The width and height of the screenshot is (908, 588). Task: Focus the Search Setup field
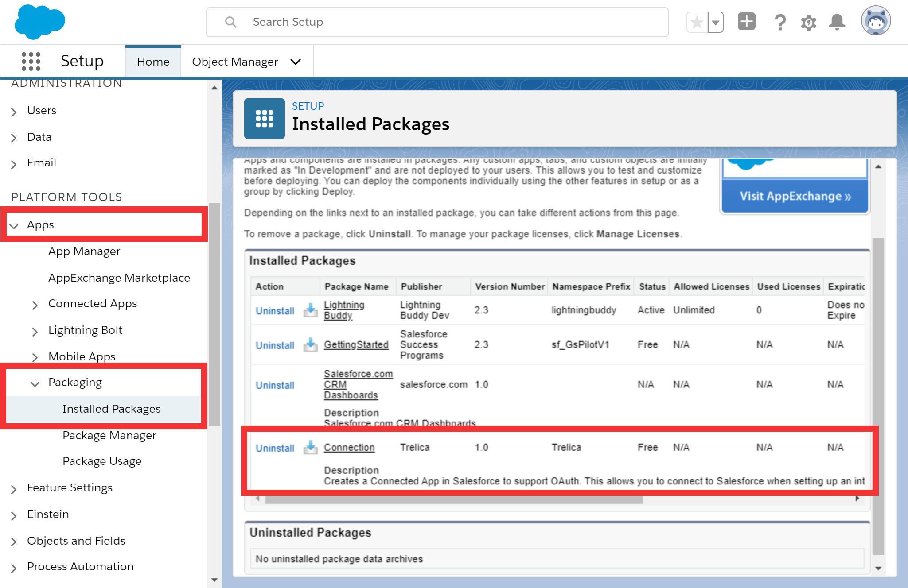tap(437, 22)
